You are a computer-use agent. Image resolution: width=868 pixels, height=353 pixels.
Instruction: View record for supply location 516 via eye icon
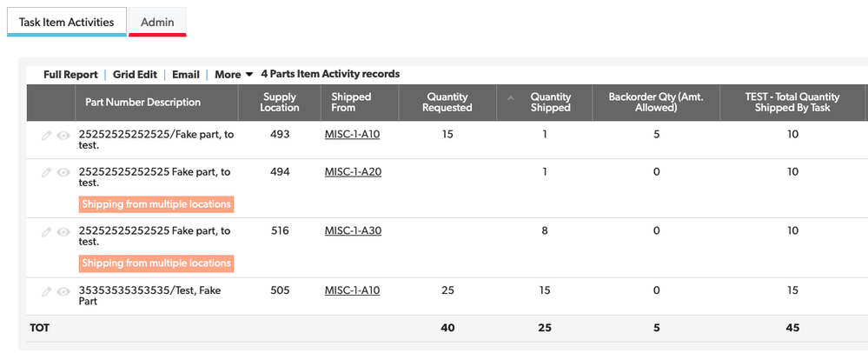63,231
